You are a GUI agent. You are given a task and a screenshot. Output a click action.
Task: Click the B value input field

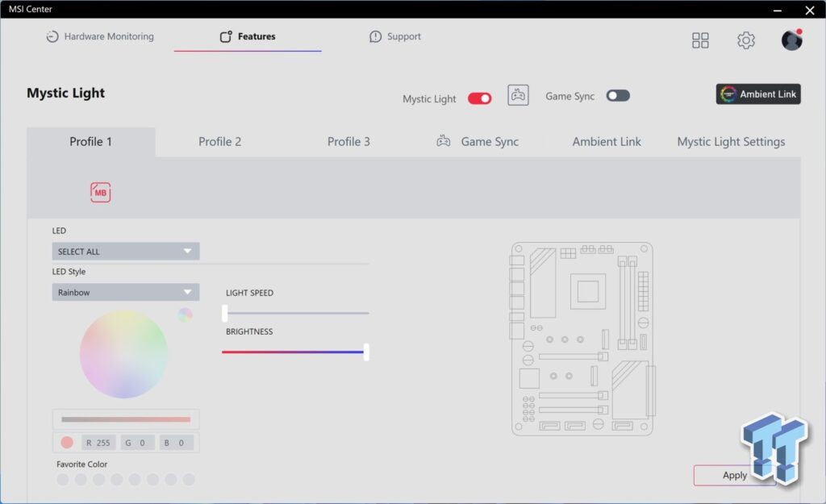pos(177,443)
